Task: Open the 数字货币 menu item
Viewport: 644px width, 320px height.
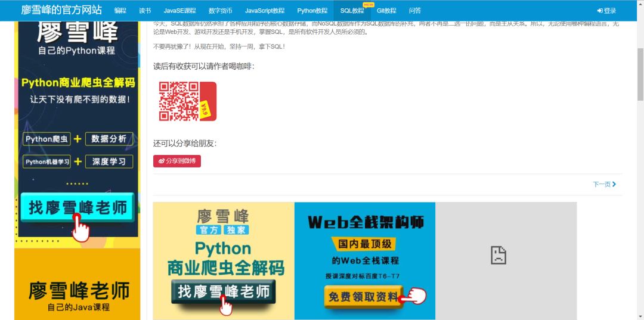Action: [x=220, y=11]
